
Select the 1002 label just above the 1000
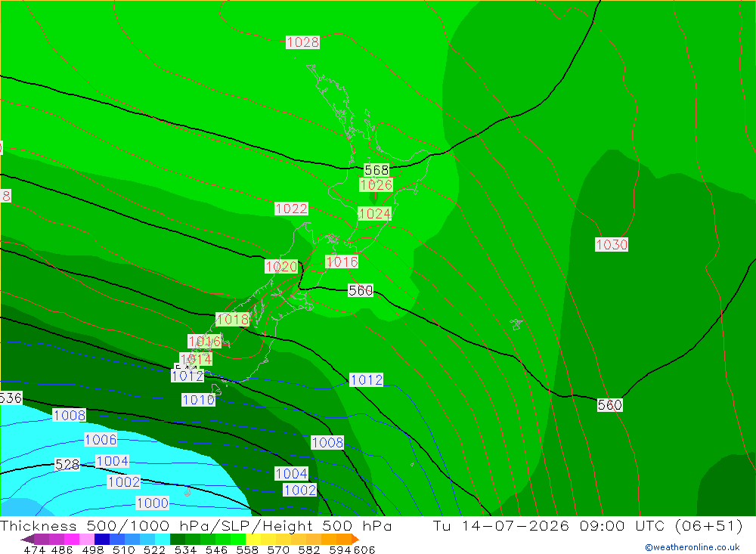pyautogui.click(x=124, y=482)
